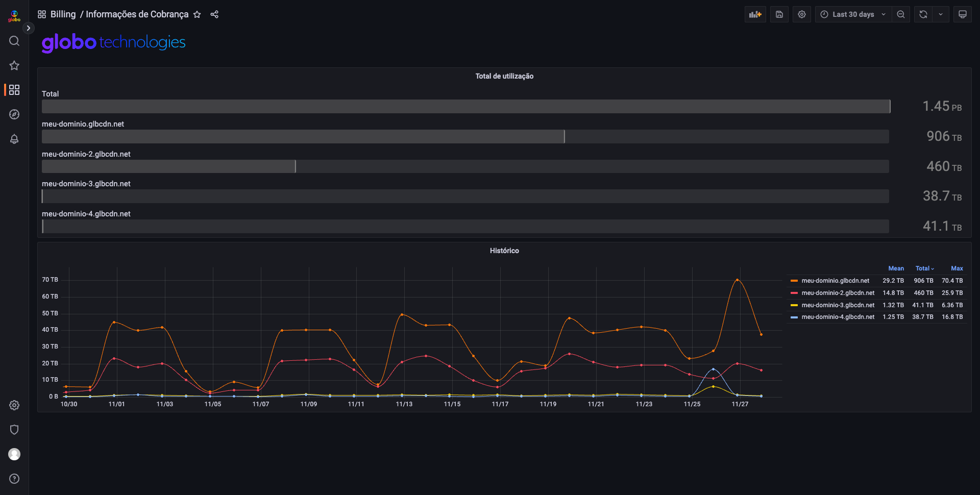Screen dimensions: 980x495
Task: Open the user profile avatar
Action: point(14,454)
